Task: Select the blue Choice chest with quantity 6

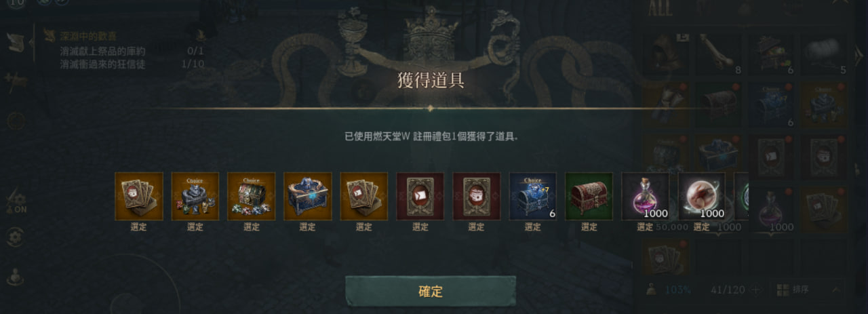Action: 533,196
